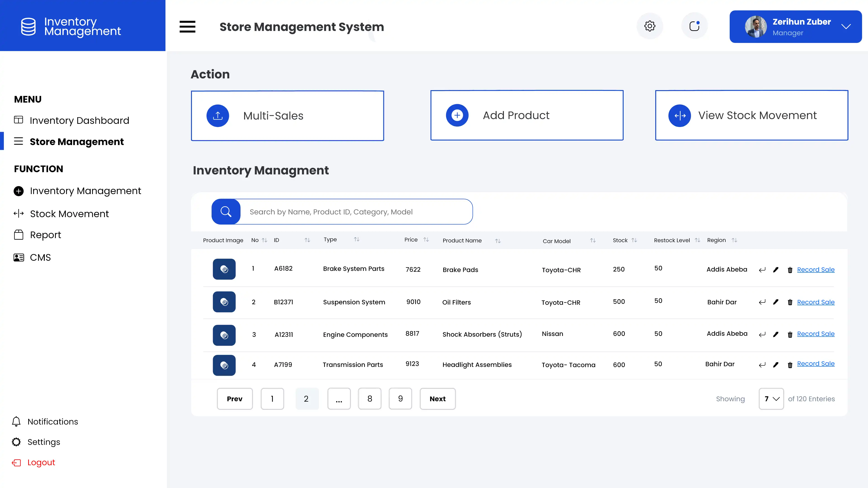Click the hamburger menu beside the page title
868x488 pixels.
[x=187, y=27]
